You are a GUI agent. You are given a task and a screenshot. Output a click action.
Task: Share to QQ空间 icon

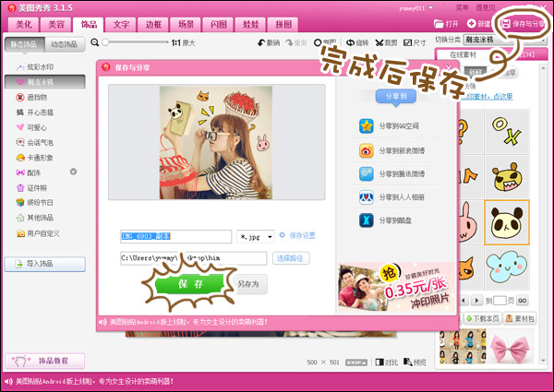367,126
